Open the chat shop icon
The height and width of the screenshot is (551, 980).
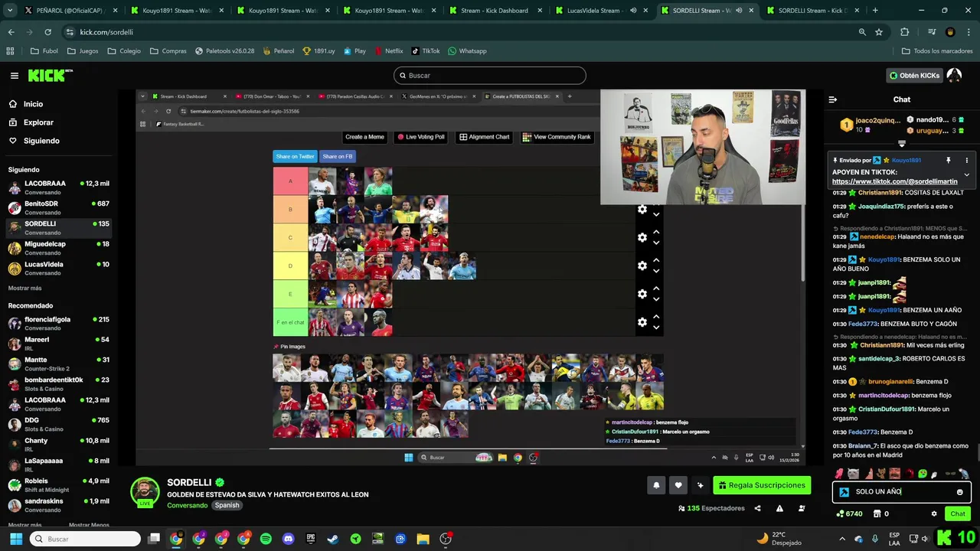[876, 514]
